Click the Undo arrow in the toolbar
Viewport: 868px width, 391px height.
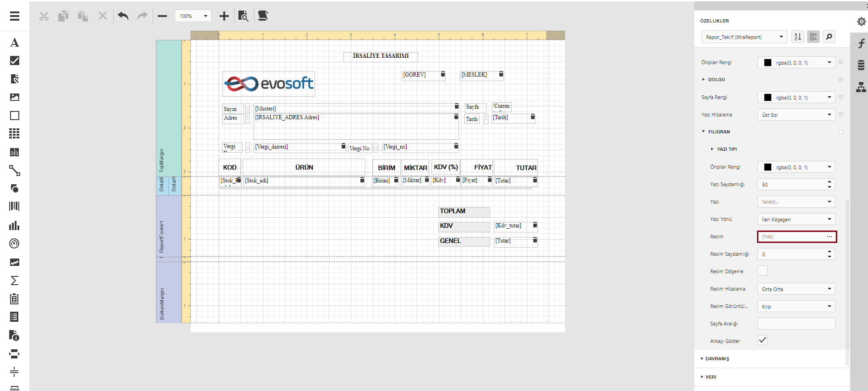(123, 16)
